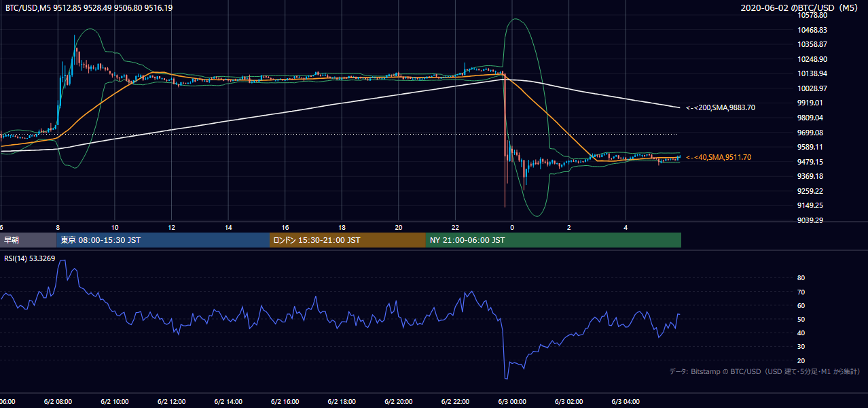Click the 6/2 14:00 date label
Screen dimensions: 868x408
point(228,401)
